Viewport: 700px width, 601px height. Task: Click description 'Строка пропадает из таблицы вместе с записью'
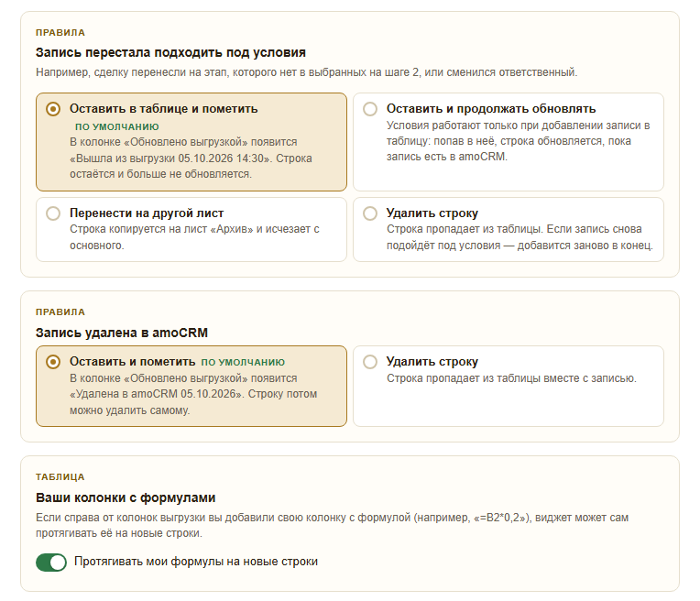[511, 378]
